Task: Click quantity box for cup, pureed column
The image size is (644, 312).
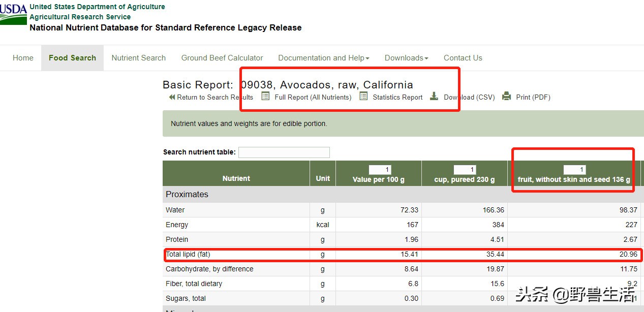Action: (x=465, y=170)
